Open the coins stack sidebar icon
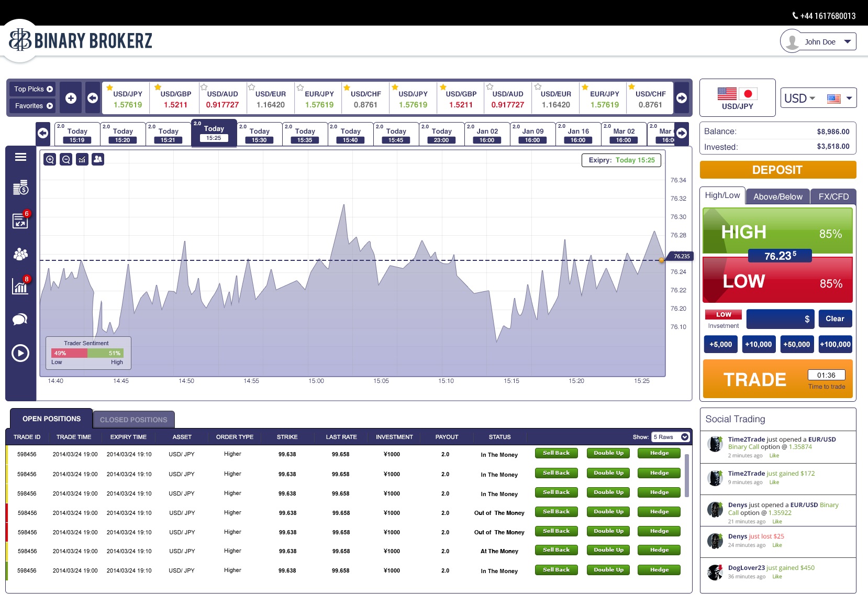The height and width of the screenshot is (604, 868). (x=20, y=188)
